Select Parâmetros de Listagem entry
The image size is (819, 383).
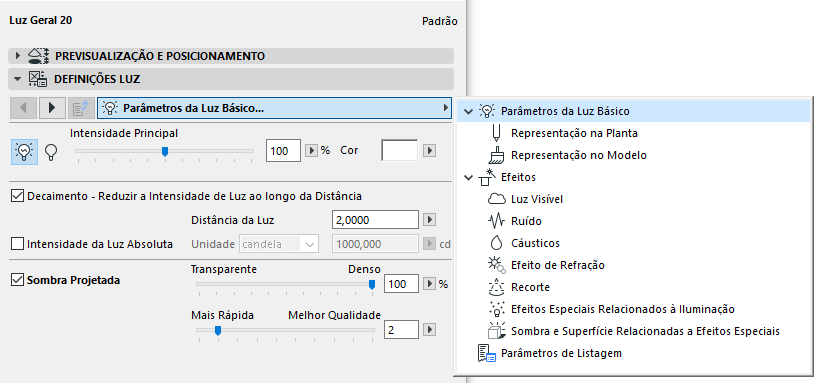click(561, 353)
